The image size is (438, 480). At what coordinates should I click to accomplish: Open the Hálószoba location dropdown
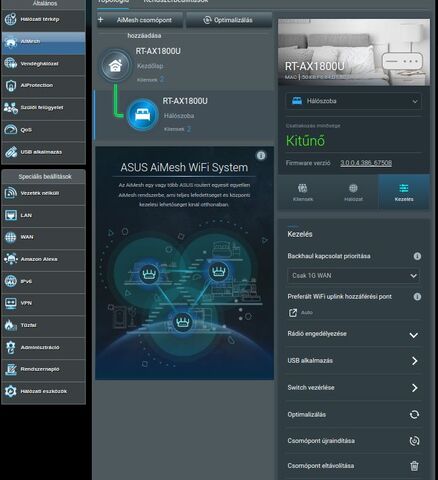(x=354, y=101)
